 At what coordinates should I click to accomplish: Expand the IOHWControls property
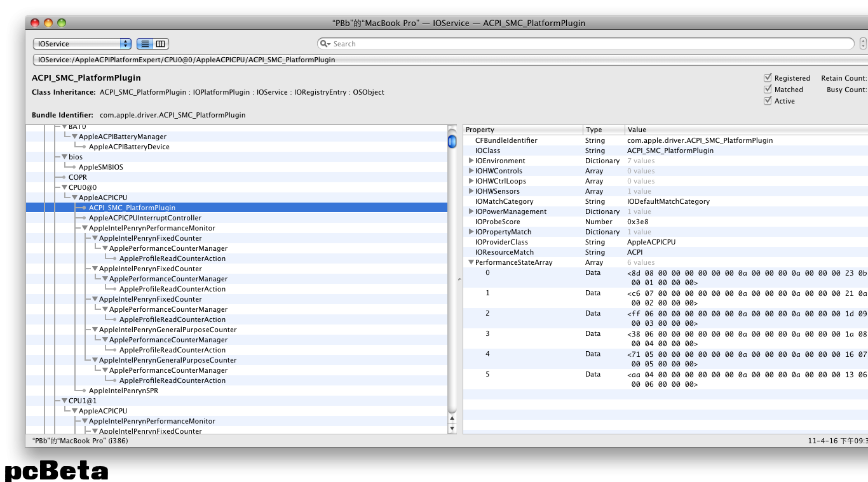471,171
